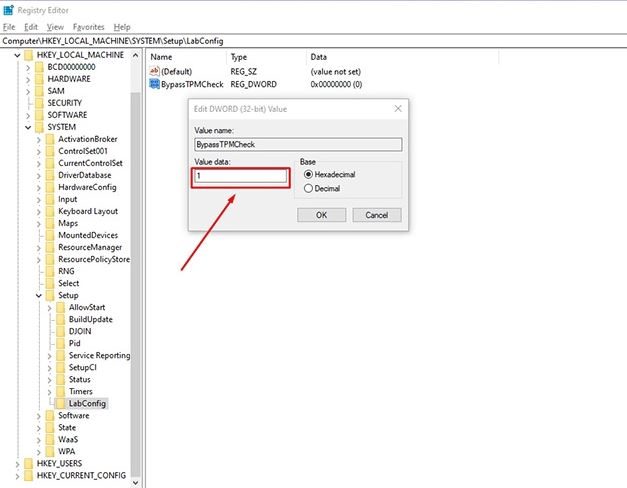Collapse the Setup key chevron
Image resolution: width=627 pixels, height=488 pixels.
coord(39,296)
